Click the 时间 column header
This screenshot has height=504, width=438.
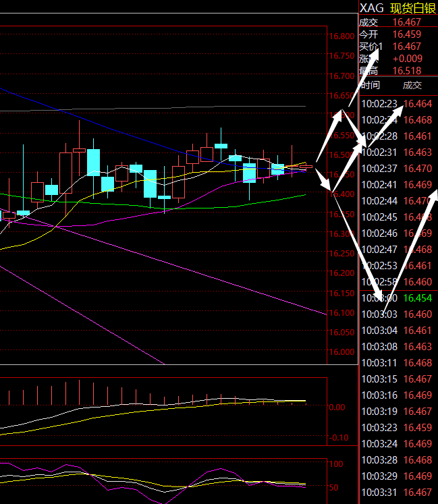370,85
